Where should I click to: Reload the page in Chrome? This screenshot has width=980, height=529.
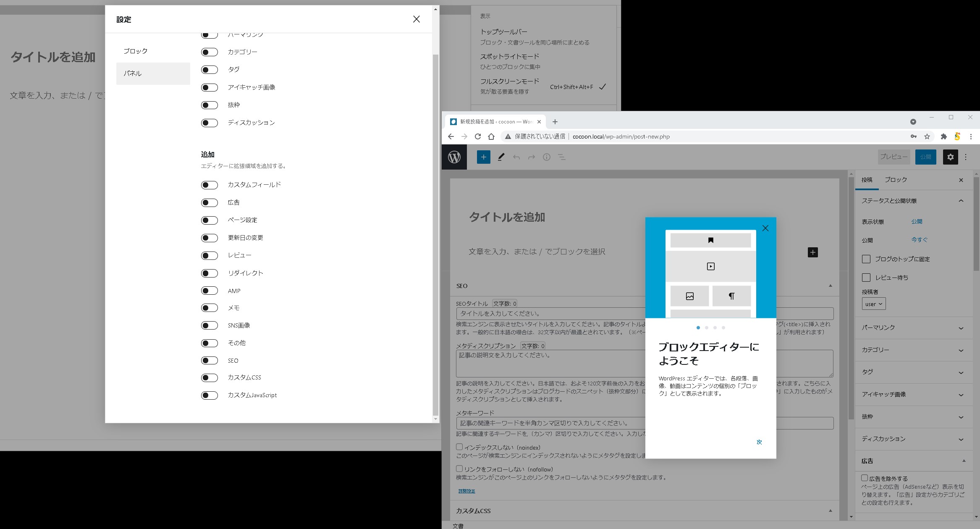coord(478,136)
